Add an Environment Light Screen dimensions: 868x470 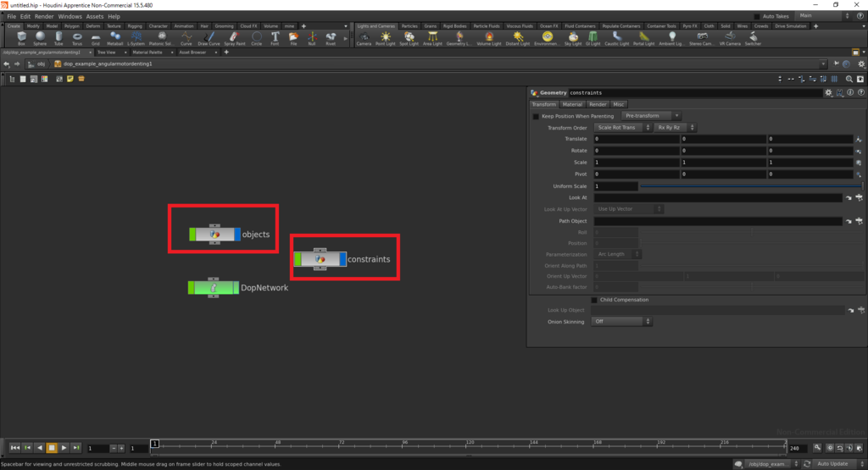click(547, 38)
